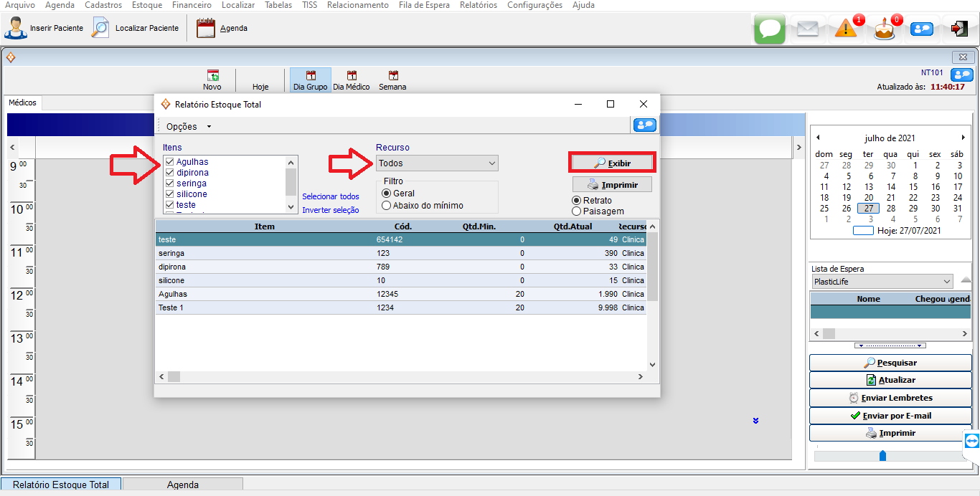Click the Selecionar todos link
Viewport: 980px width, 496px height.
click(x=330, y=196)
